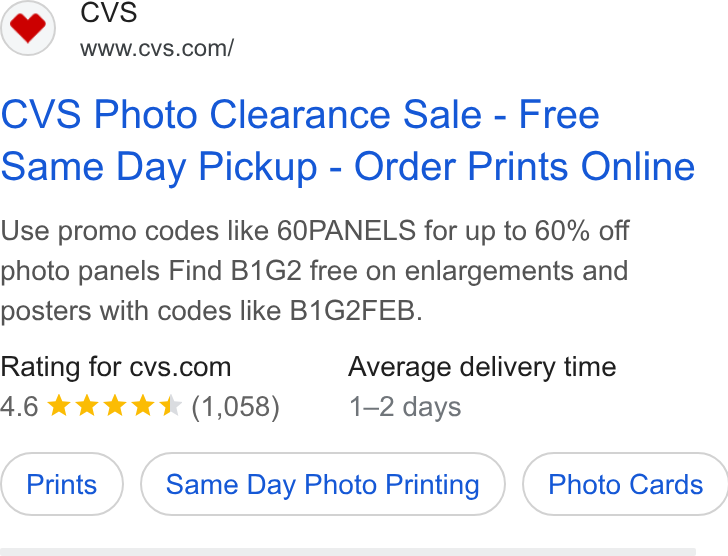The image size is (728, 556).
Task: Click the half-filled fifth star
Action: 170,406
